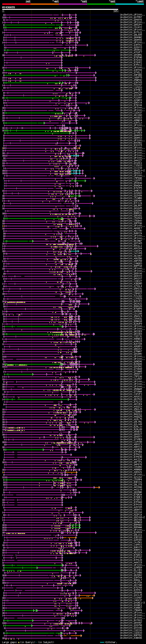Select hit UniRef100_Q6ZD62
This screenshot has height=644, width=146.
click(x=131, y=575)
